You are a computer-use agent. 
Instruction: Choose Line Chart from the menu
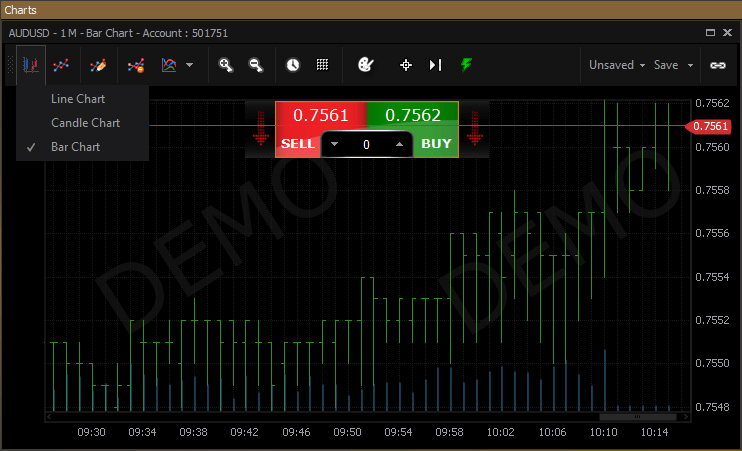coord(78,99)
